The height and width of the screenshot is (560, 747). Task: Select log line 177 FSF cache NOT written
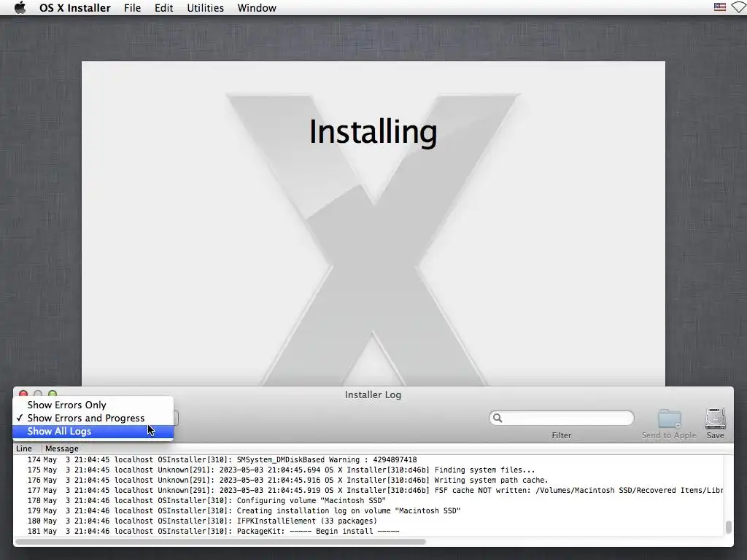(369, 491)
